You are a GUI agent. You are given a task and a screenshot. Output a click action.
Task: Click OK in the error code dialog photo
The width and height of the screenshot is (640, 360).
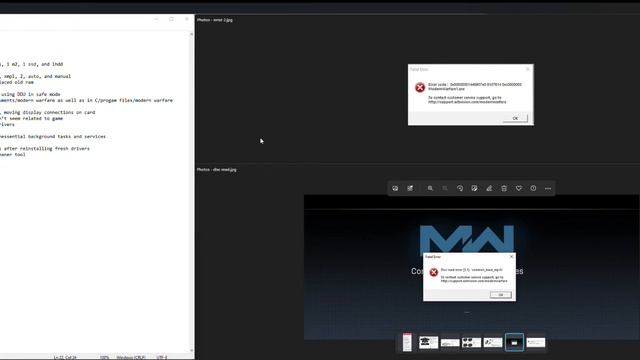tap(515, 118)
